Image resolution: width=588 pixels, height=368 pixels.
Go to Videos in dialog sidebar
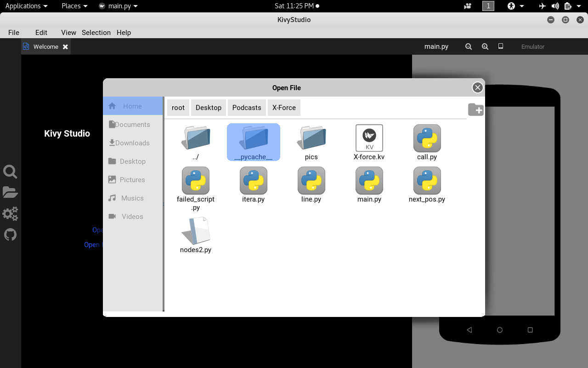click(133, 216)
